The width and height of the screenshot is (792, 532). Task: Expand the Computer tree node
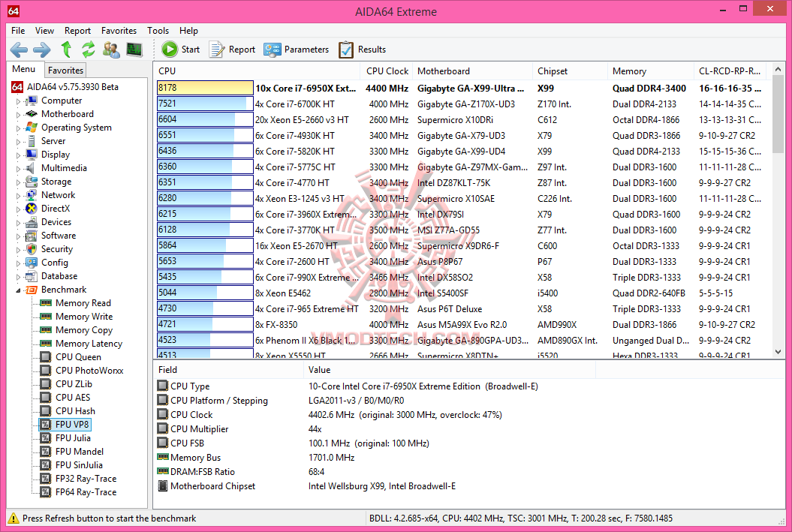tap(18, 101)
